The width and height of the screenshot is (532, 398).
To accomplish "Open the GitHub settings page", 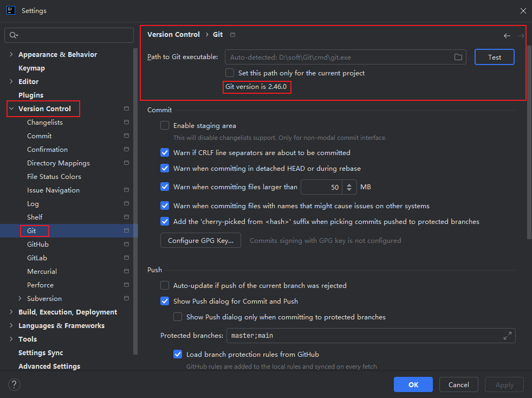I will [x=38, y=244].
